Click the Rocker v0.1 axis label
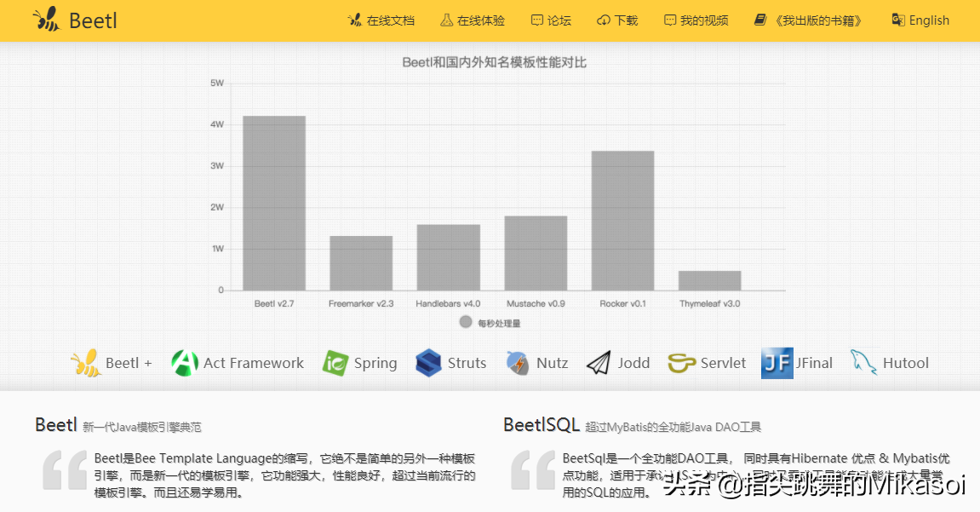Image resolution: width=980 pixels, height=512 pixels. 622,303
